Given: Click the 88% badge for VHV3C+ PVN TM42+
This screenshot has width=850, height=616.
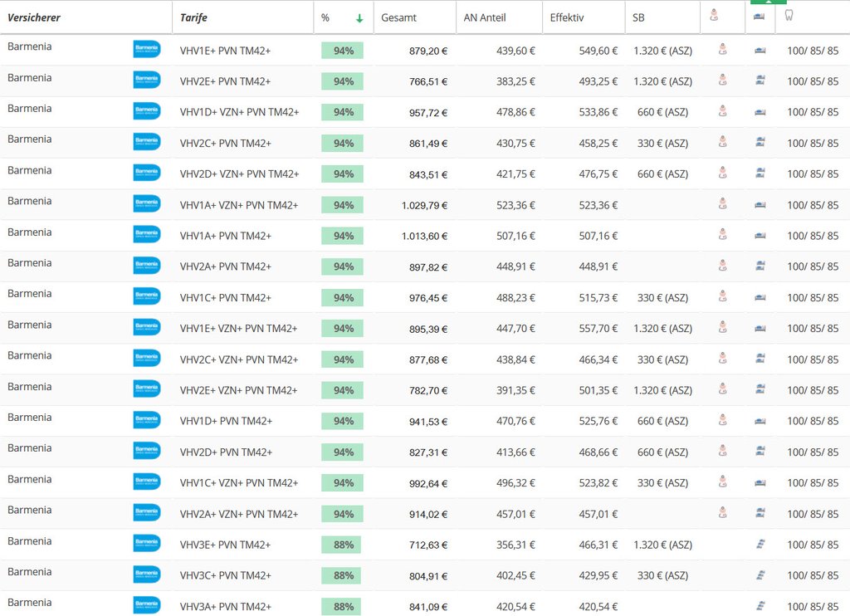Looking at the screenshot, I should pos(342,575).
